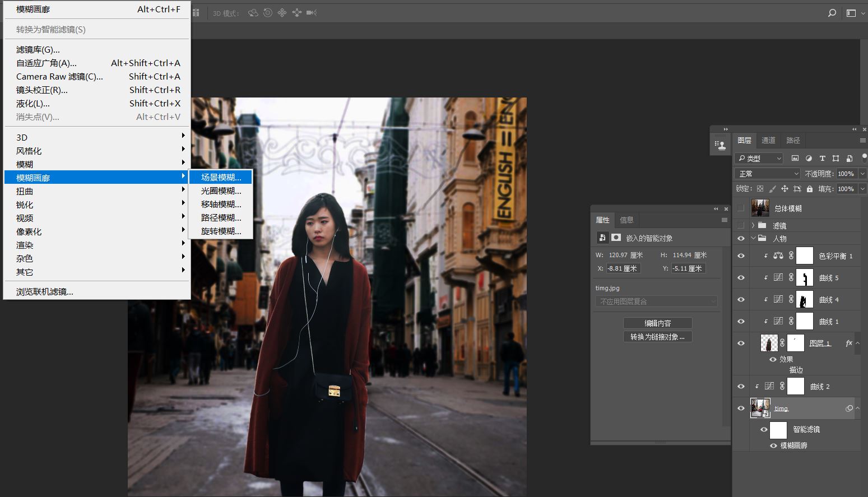The image size is (868, 497).
Task: Click the mask icon in Properties panel
Action: pyautogui.click(x=616, y=238)
